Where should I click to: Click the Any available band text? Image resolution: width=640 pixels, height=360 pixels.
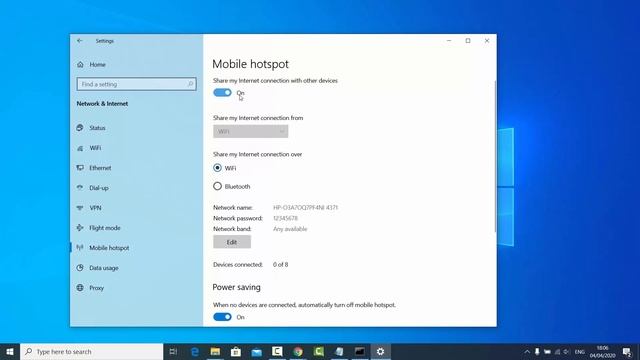click(290, 229)
